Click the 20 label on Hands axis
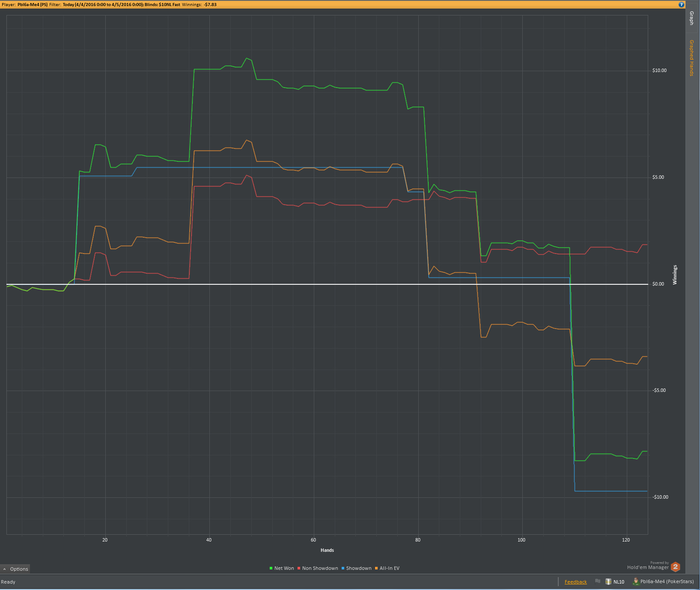The height and width of the screenshot is (590, 700). coord(105,540)
